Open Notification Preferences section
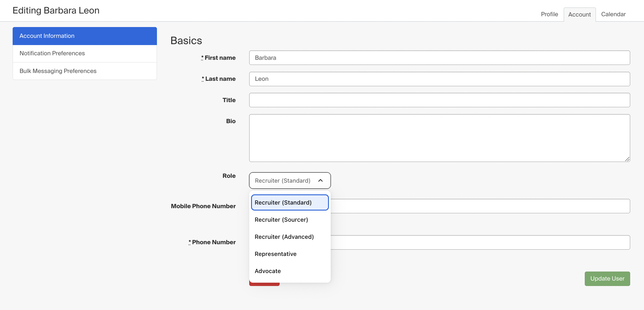The height and width of the screenshot is (310, 644). 85,53
